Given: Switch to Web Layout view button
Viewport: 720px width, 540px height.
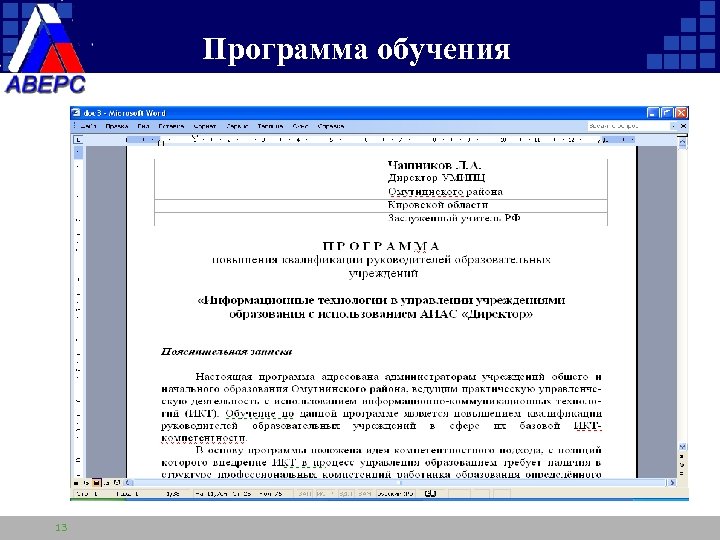Looking at the screenshot, I should (x=86, y=483).
